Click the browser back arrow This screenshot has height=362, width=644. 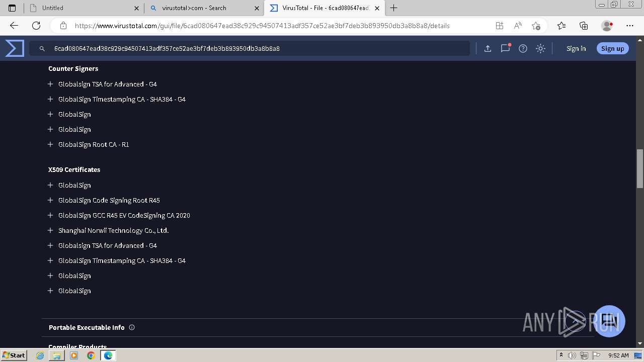[14, 26]
